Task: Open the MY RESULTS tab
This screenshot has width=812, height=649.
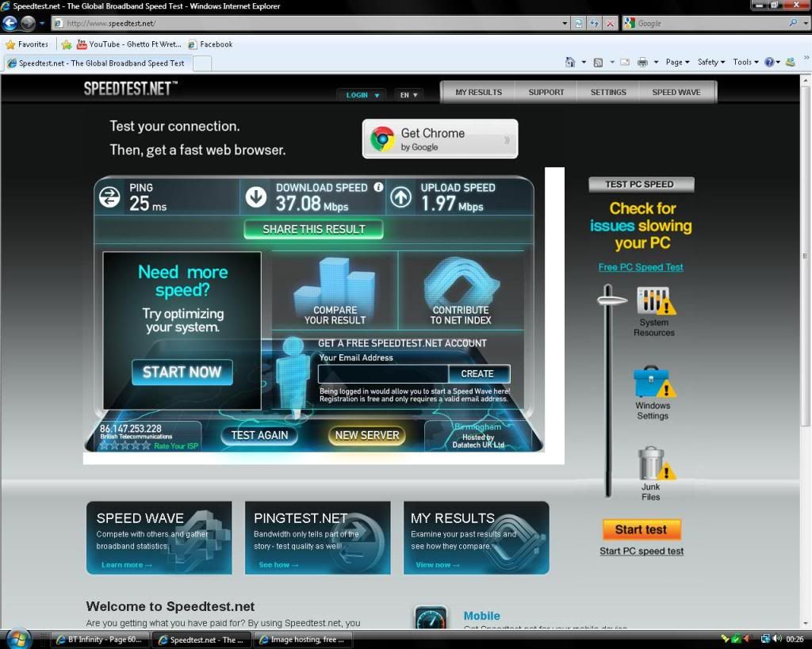Action: pyautogui.click(x=478, y=93)
